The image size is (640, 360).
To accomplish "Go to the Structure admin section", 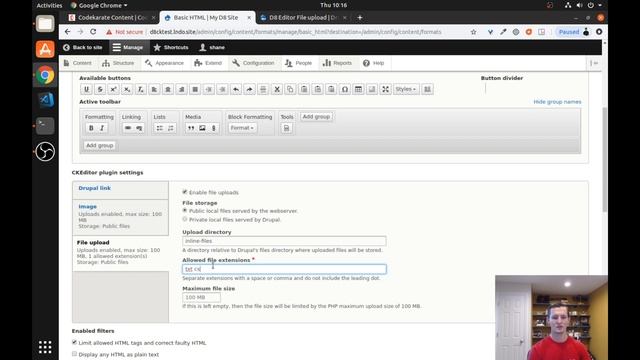I will [118, 63].
